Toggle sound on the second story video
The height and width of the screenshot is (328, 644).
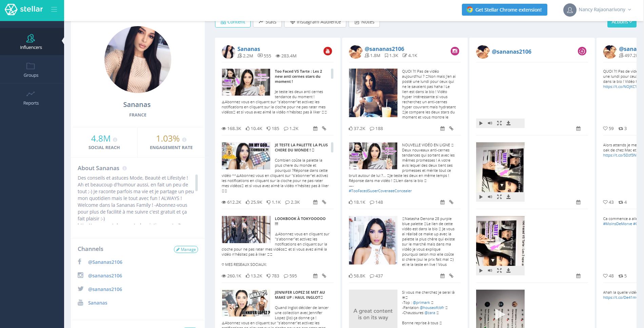point(490,197)
